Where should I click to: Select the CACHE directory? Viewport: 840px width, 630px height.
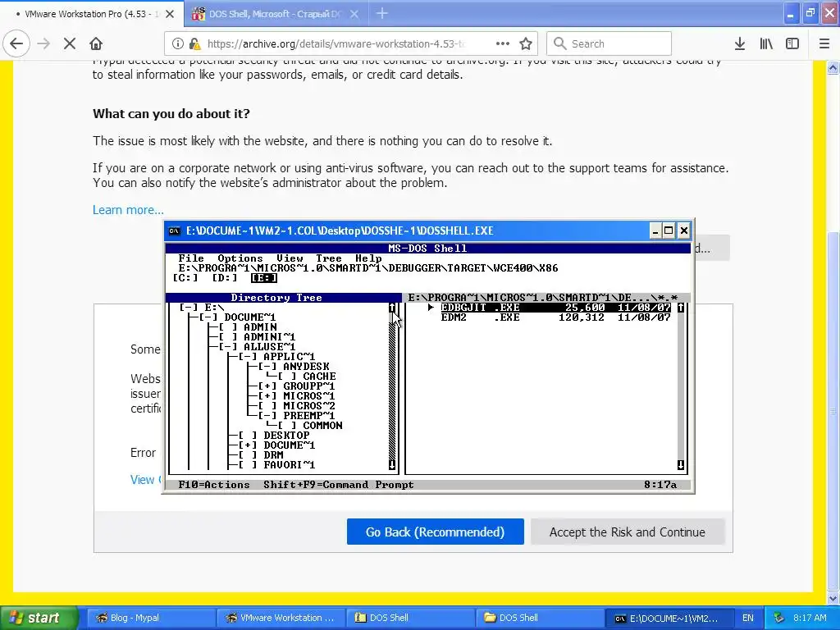pos(319,377)
